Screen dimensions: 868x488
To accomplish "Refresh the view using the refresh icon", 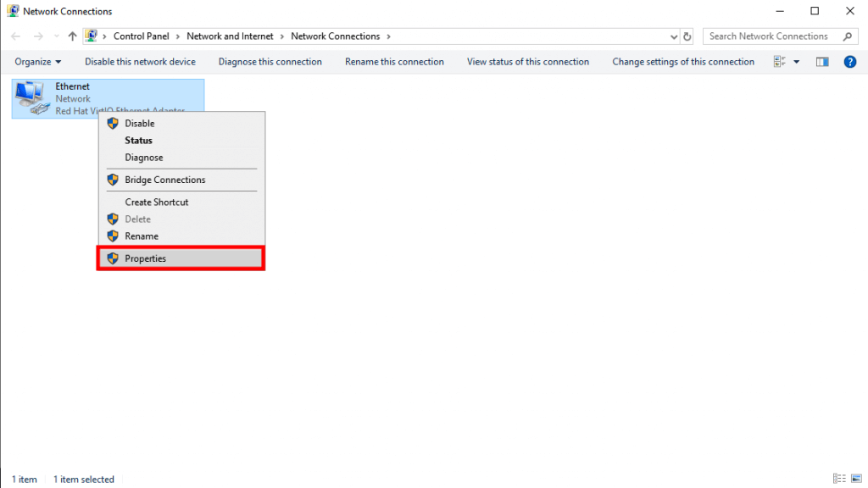I will pos(687,36).
